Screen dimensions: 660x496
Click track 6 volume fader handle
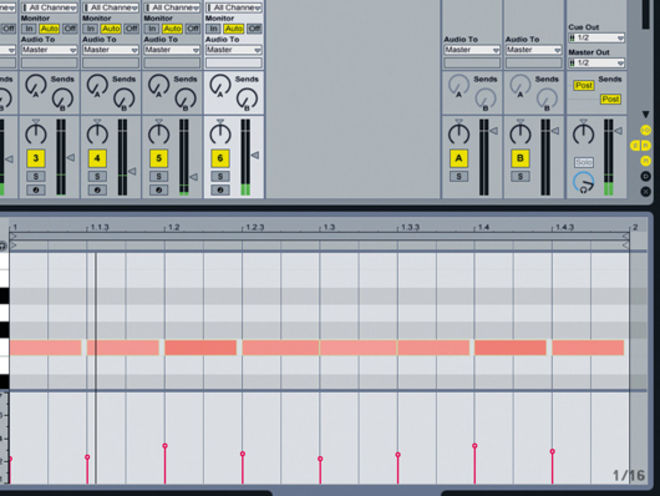point(255,155)
